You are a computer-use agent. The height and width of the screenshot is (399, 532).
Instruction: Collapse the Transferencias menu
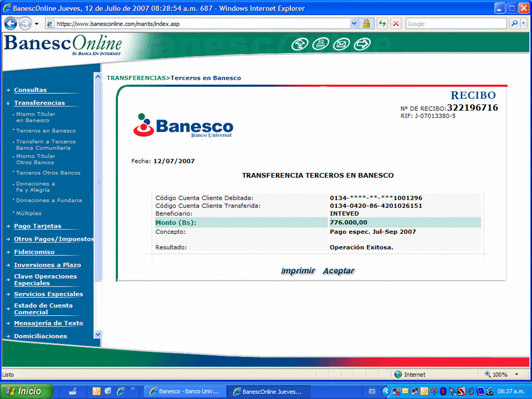click(x=39, y=103)
